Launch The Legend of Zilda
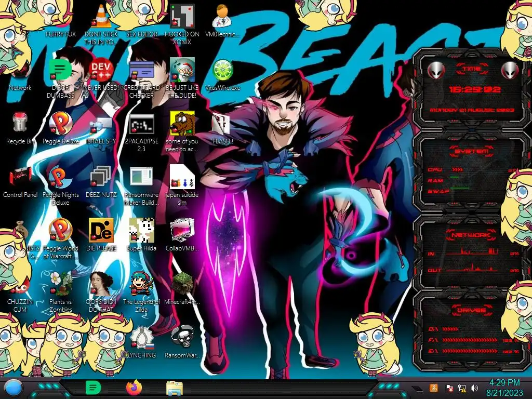 coord(142,284)
